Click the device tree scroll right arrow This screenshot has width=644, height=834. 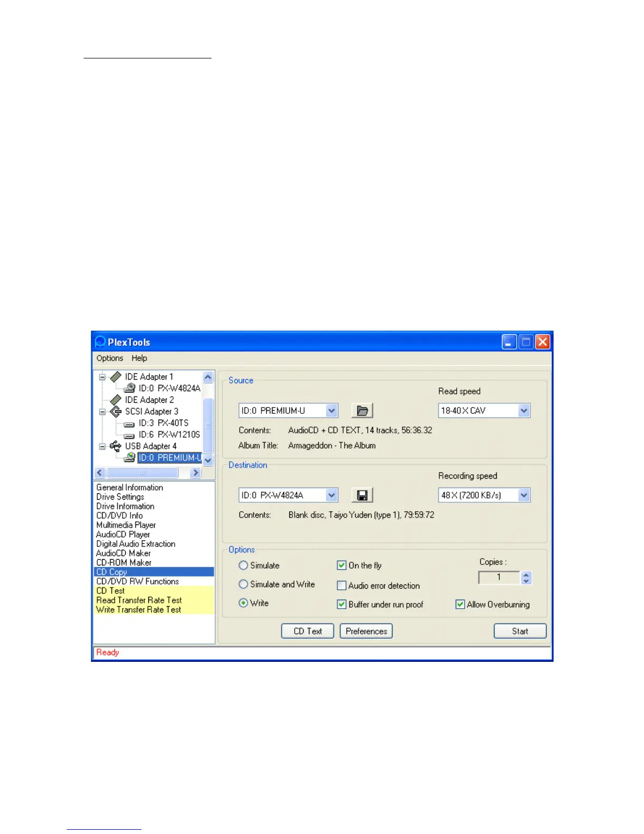tap(196, 473)
